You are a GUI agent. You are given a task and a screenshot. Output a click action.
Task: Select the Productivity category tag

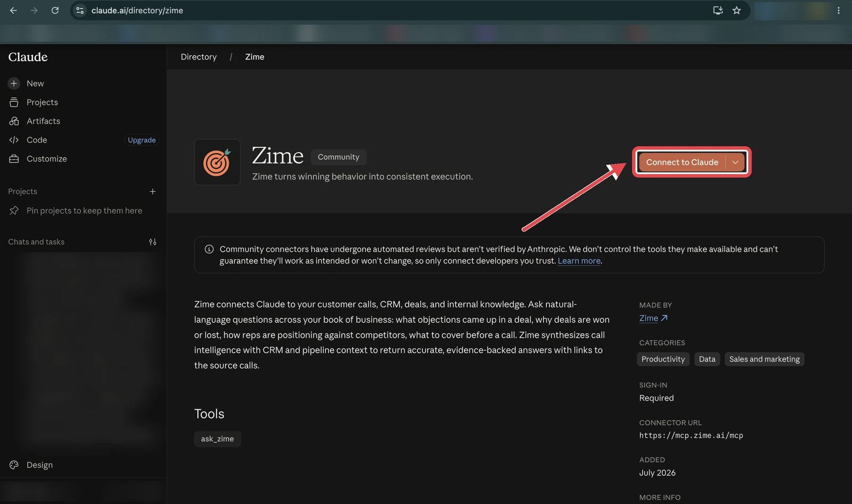(x=663, y=359)
